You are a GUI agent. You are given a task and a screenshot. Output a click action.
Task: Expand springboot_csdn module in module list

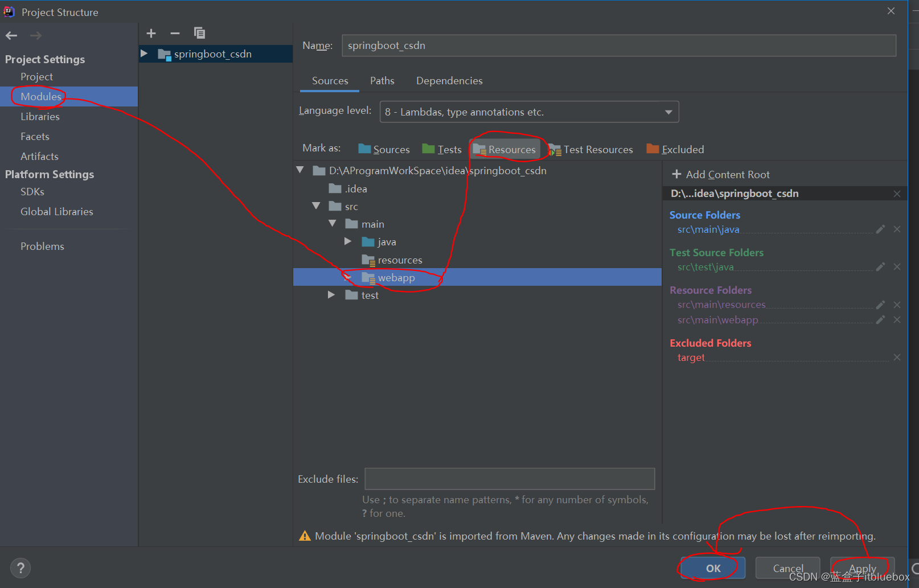coord(145,54)
